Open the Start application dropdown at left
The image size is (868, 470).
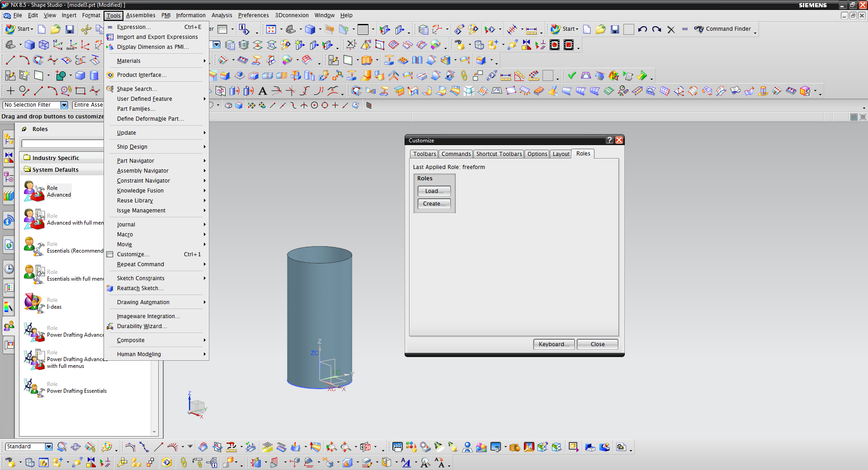19,29
